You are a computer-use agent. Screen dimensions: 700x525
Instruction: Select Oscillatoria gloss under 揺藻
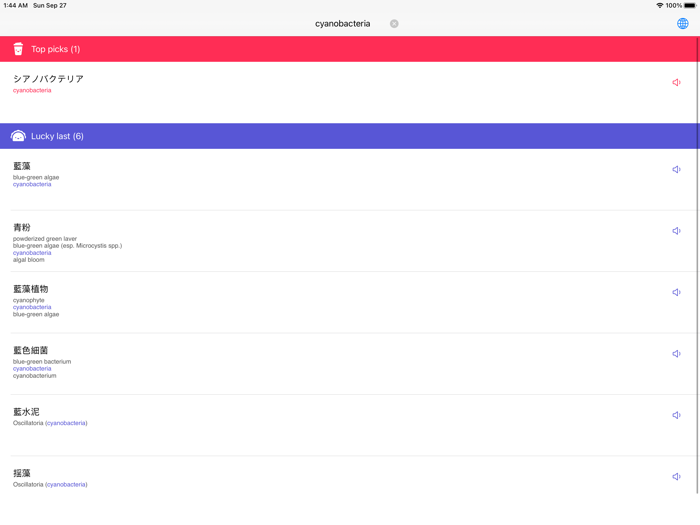50,484
